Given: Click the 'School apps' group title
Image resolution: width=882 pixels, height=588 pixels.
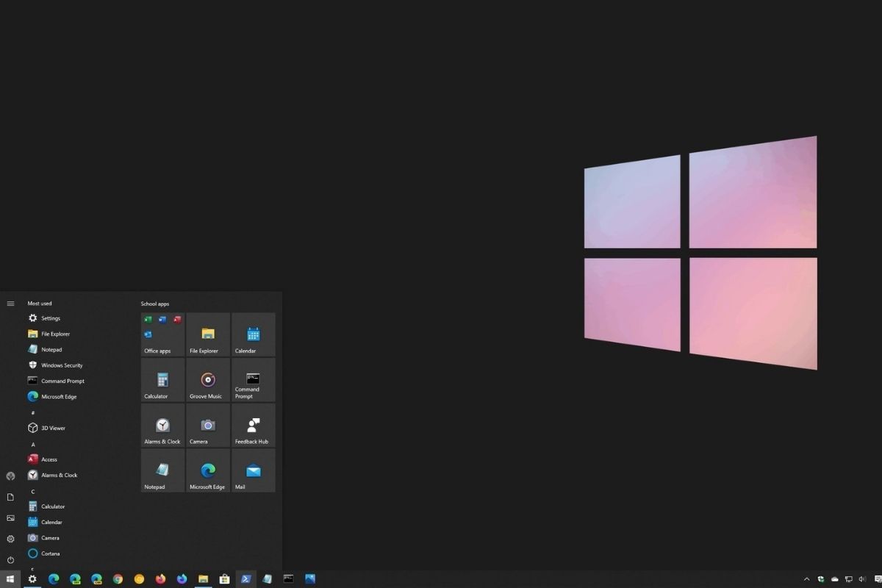Looking at the screenshot, I should [155, 304].
